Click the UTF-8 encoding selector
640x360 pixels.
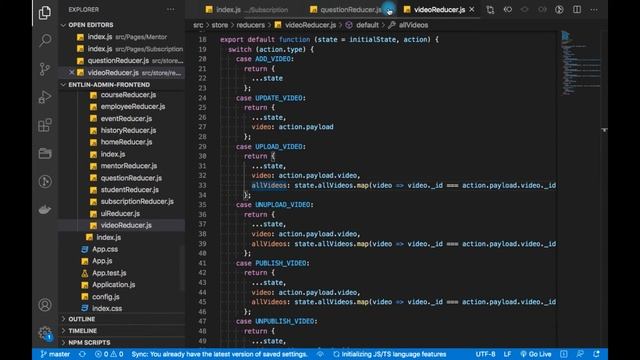(485, 354)
